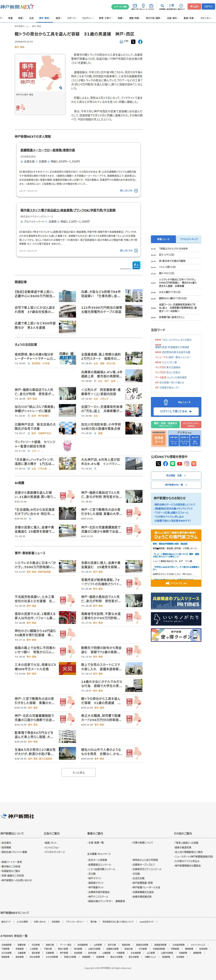Click the もっと見る button
The height and width of the screenshot is (980, 216).
click(79, 773)
